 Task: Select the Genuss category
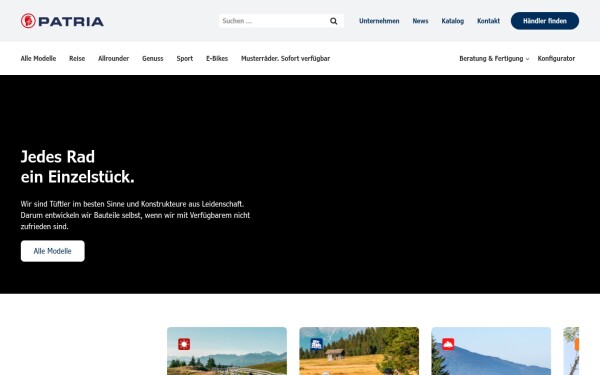tap(153, 59)
